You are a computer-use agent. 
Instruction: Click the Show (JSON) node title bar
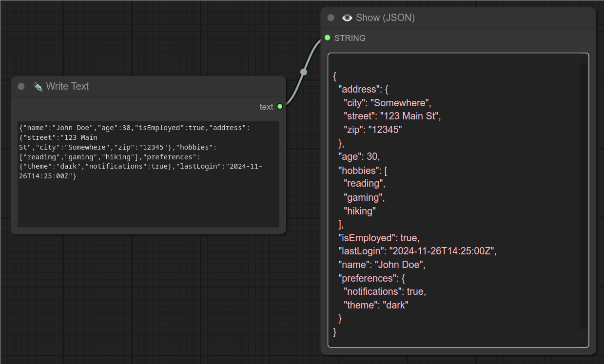point(463,18)
